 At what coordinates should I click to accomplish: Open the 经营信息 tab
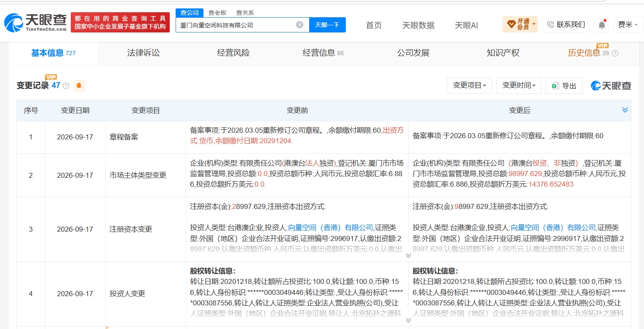pos(323,53)
